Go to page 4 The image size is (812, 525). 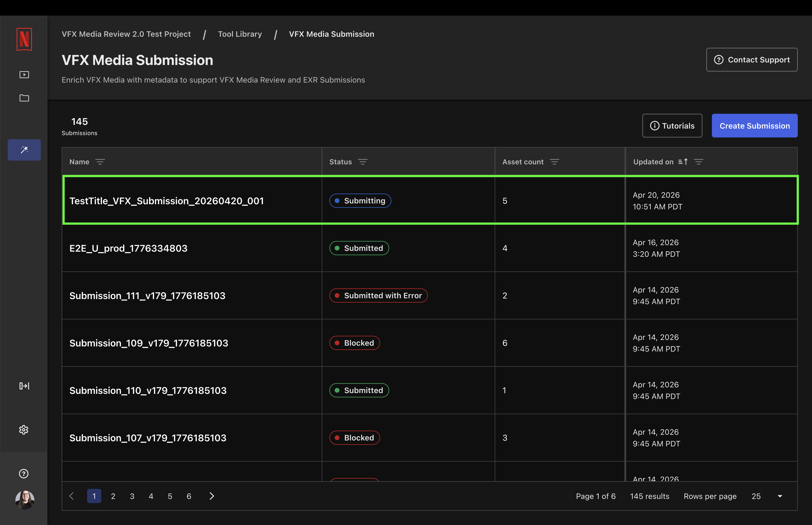click(151, 496)
